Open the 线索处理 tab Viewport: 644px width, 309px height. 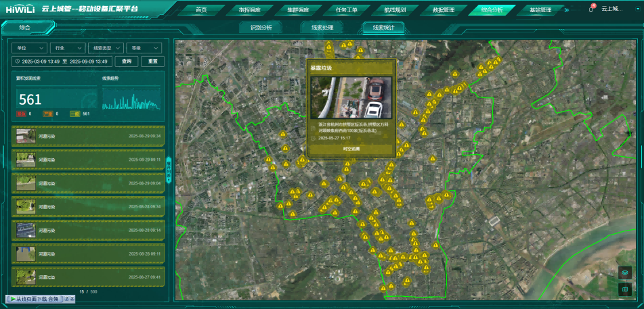(x=322, y=28)
